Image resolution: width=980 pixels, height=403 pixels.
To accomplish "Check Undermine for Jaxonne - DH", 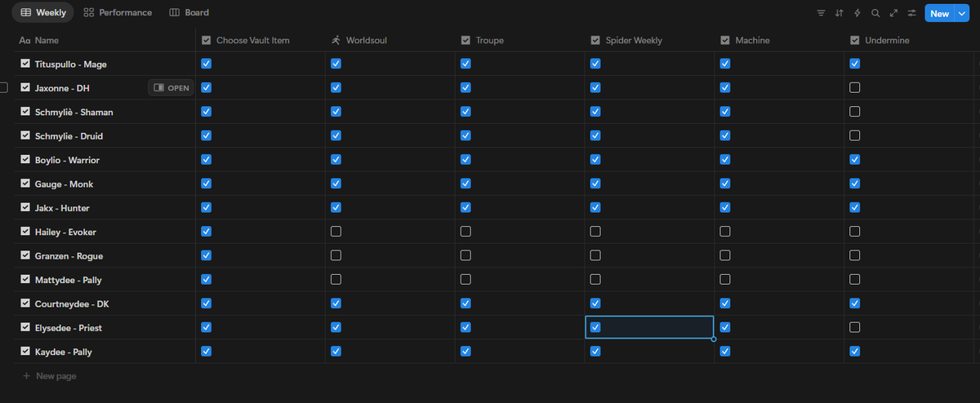I will click(x=855, y=87).
